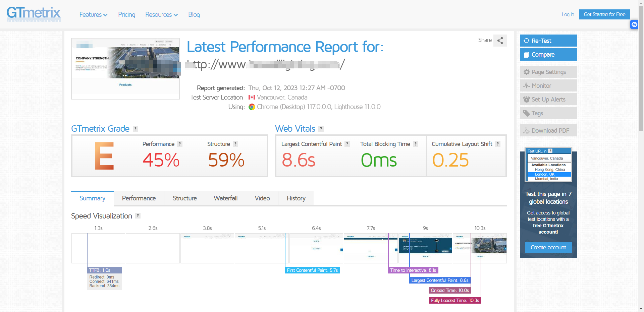644x312 pixels.
Task: Click the blue floating widget icon at top right
Action: point(634,24)
